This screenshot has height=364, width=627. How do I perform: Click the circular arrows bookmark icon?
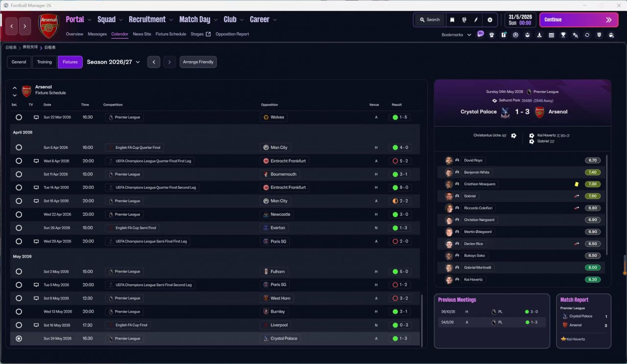coord(587,35)
